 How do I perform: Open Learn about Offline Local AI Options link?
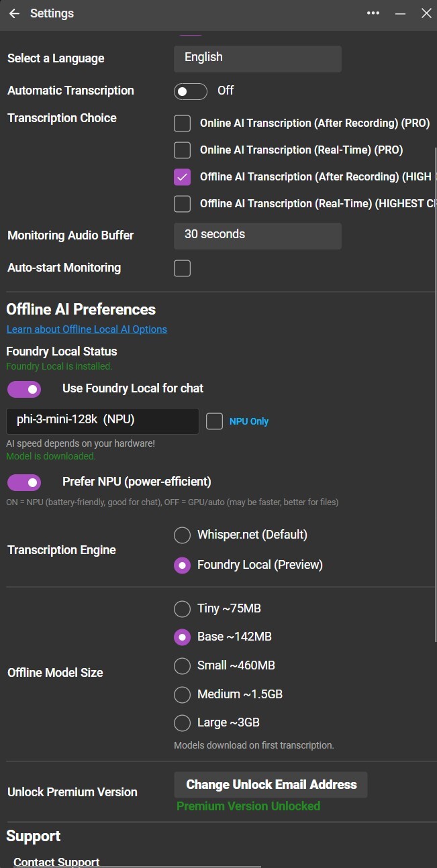(x=87, y=329)
